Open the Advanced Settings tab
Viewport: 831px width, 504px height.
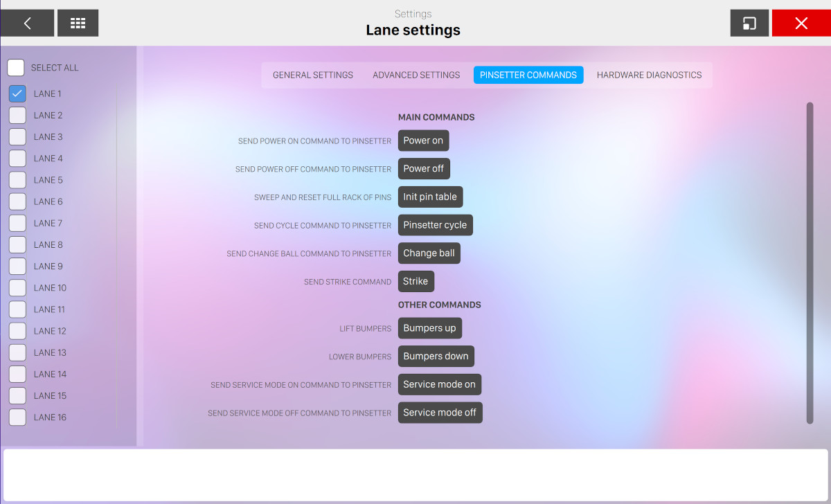click(x=416, y=75)
